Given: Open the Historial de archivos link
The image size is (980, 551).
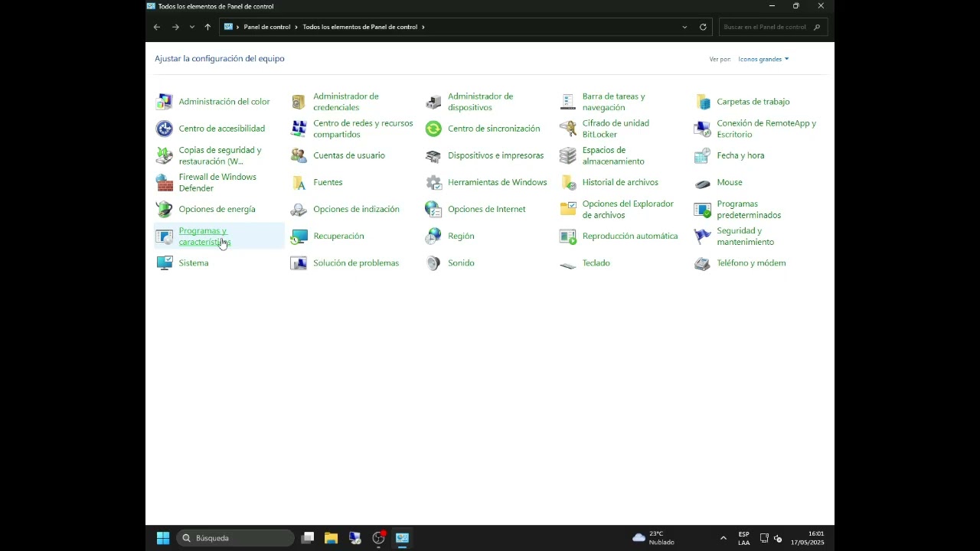Looking at the screenshot, I should 620,182.
